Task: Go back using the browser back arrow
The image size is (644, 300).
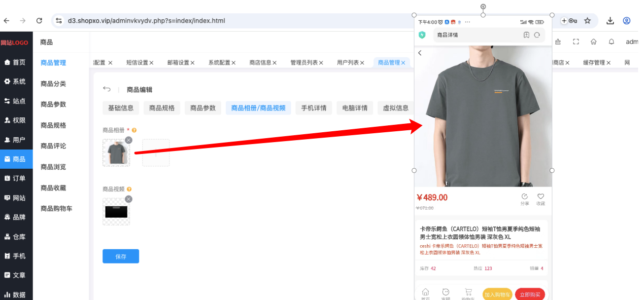Action: [x=6, y=21]
